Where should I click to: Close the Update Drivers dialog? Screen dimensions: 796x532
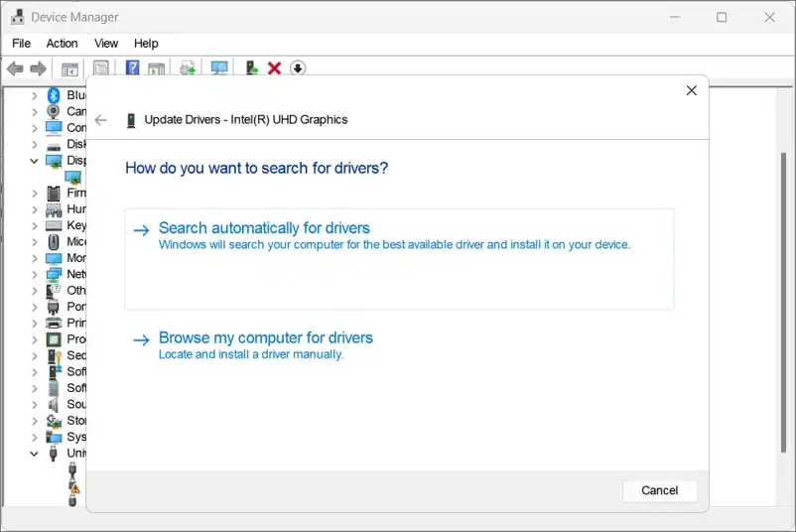tap(692, 90)
